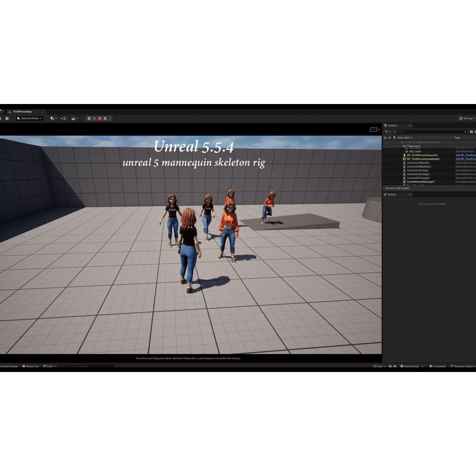Focus the Outliner search field
The image size is (476, 476).
(x=430, y=132)
